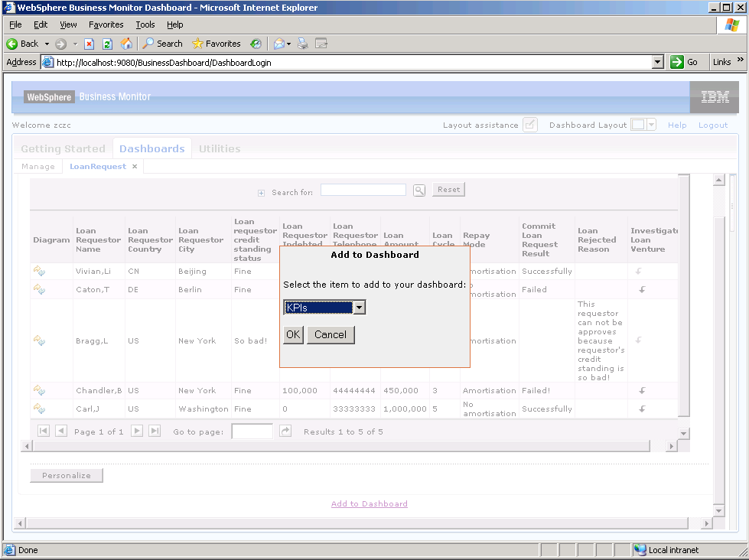This screenshot has width=749, height=560.
Task: Click the Search for input field
Action: [363, 190]
